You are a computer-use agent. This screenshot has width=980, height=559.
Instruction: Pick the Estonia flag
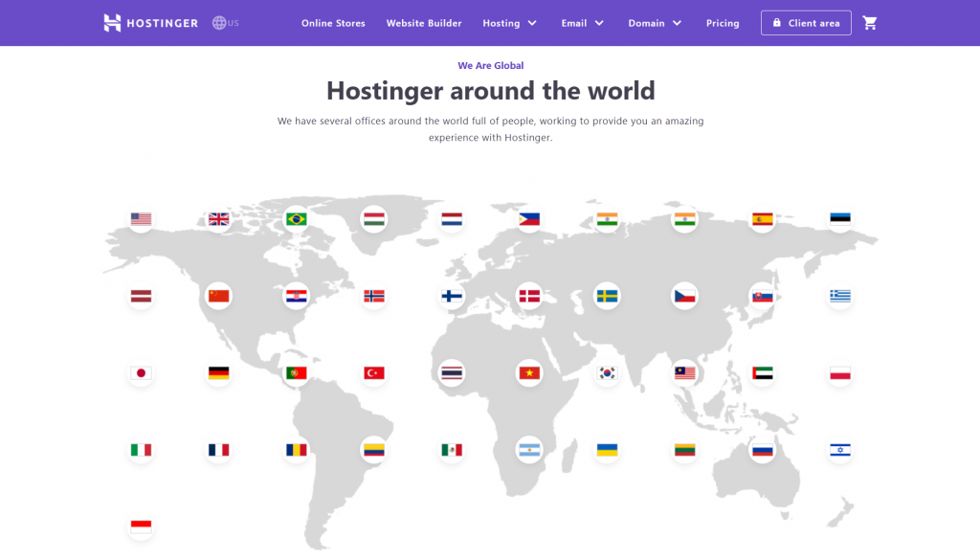840,219
